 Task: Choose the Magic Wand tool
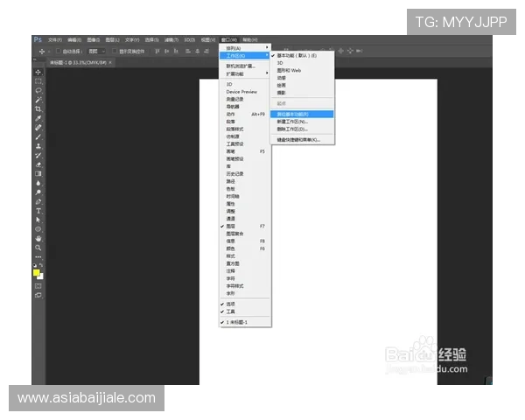tap(38, 100)
